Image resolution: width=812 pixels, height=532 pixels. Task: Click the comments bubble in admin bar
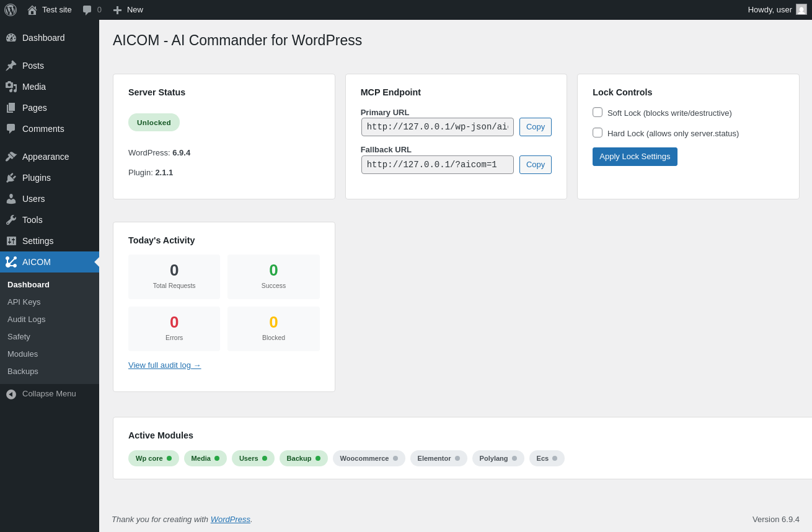pos(92,10)
